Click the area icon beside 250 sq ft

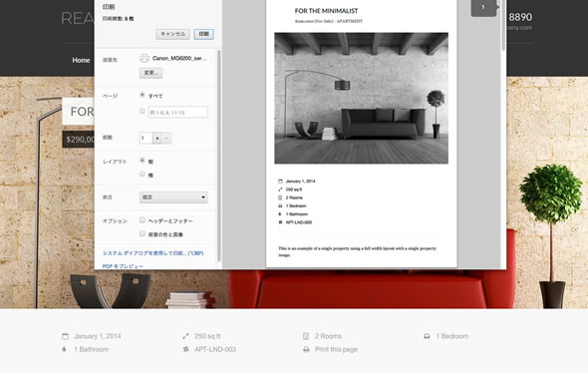click(x=185, y=336)
